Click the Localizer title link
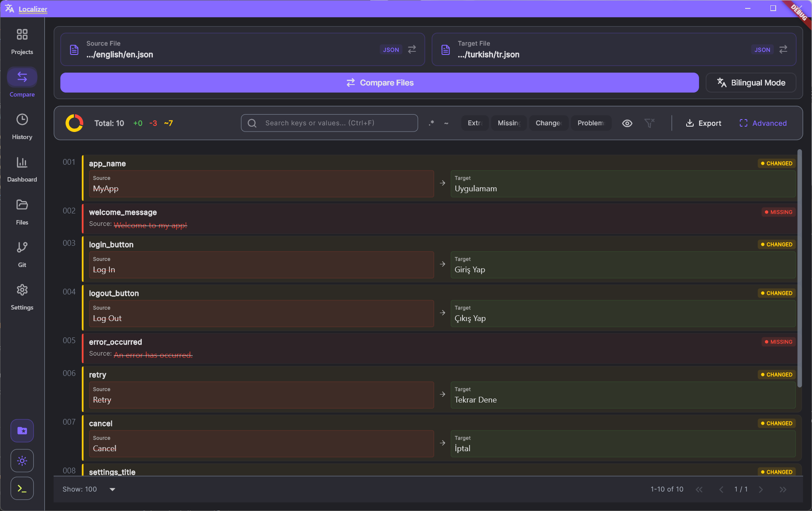The image size is (812, 511). (33, 9)
